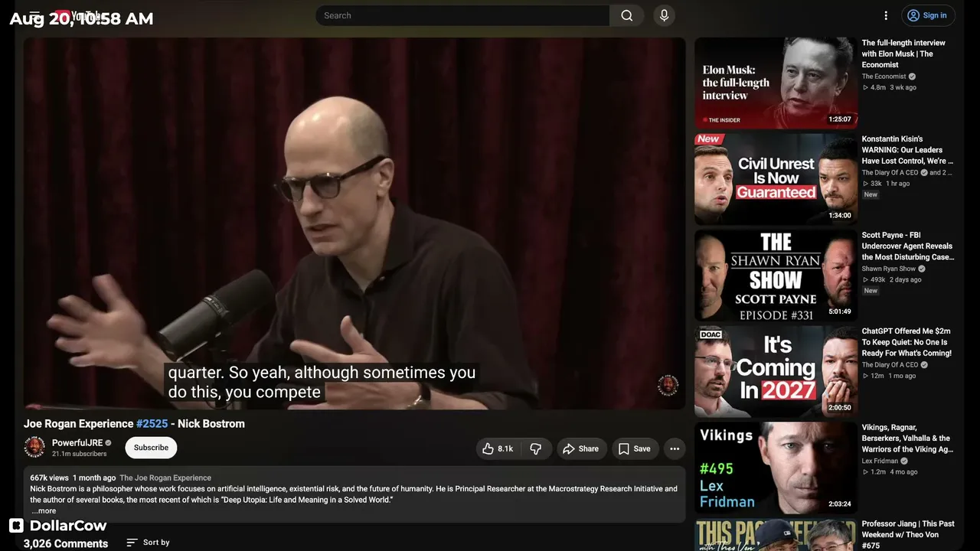Click the 667k views text
Viewport: 980px width, 551px height.
pos(49,478)
